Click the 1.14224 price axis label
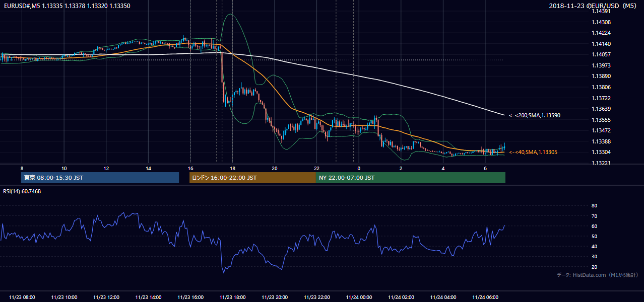 point(602,33)
